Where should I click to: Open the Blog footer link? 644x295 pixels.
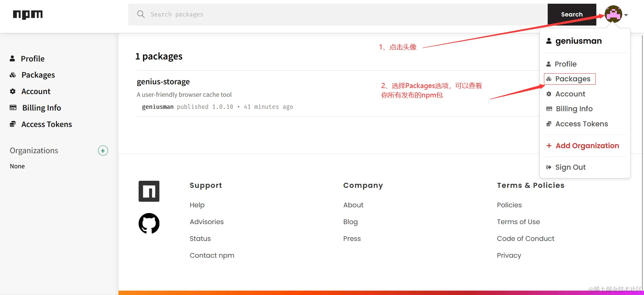click(x=350, y=222)
